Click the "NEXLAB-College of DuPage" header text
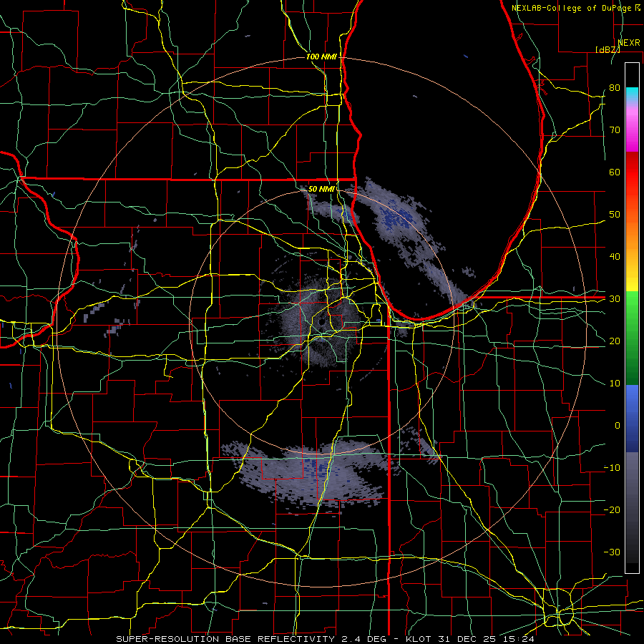The height and width of the screenshot is (644, 644). [571, 8]
